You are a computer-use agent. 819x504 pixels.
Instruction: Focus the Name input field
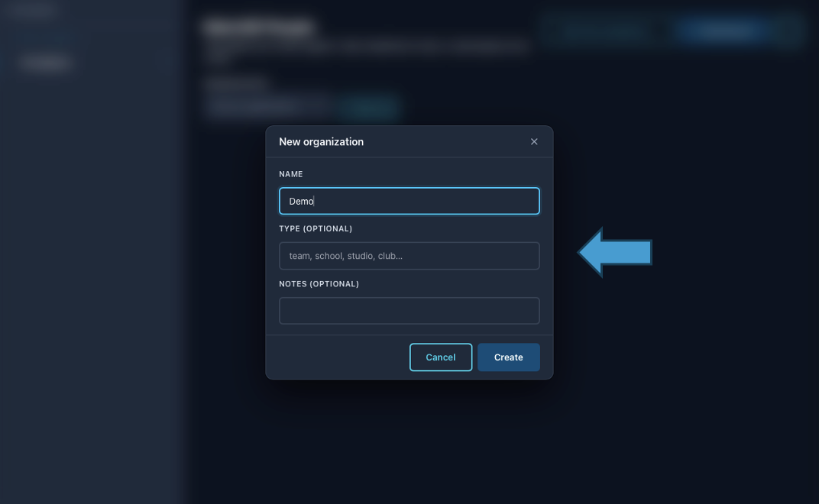click(409, 201)
